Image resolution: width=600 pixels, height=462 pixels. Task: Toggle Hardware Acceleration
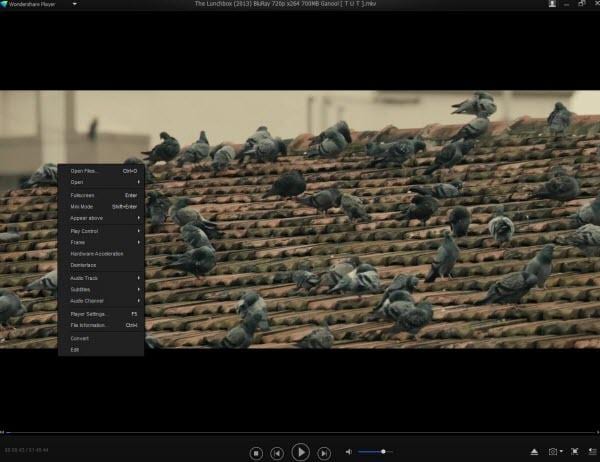[x=101, y=254]
